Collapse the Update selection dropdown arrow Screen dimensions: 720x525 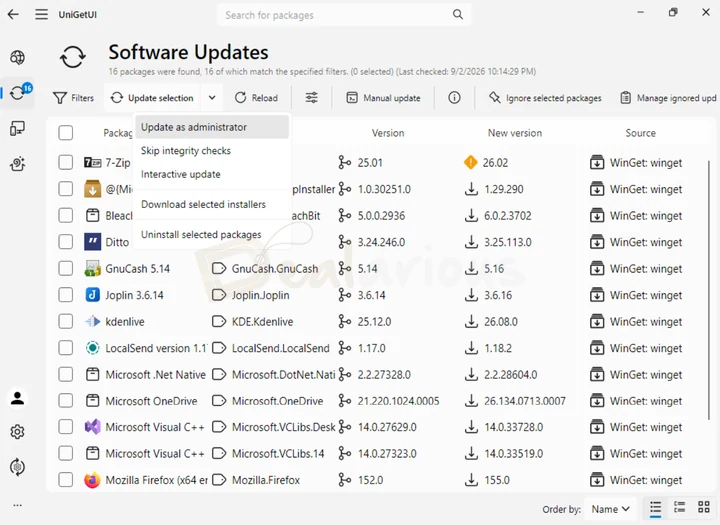coord(212,97)
